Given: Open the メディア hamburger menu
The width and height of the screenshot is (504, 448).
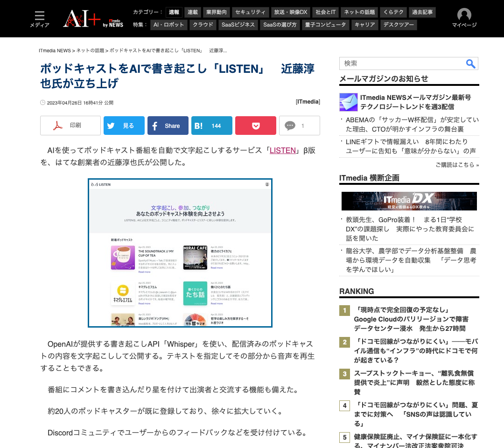Looking at the screenshot, I should [x=40, y=19].
